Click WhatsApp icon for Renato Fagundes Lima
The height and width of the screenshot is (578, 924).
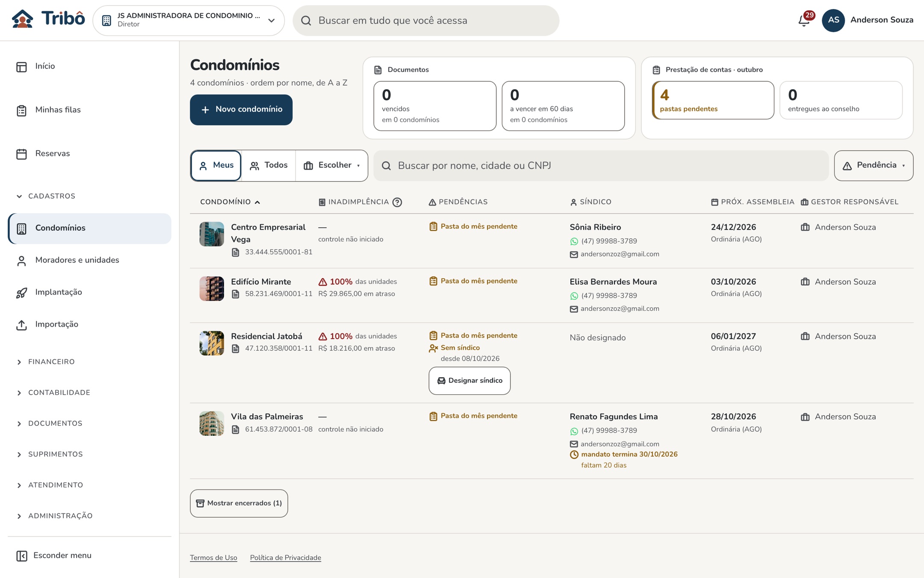click(x=574, y=431)
